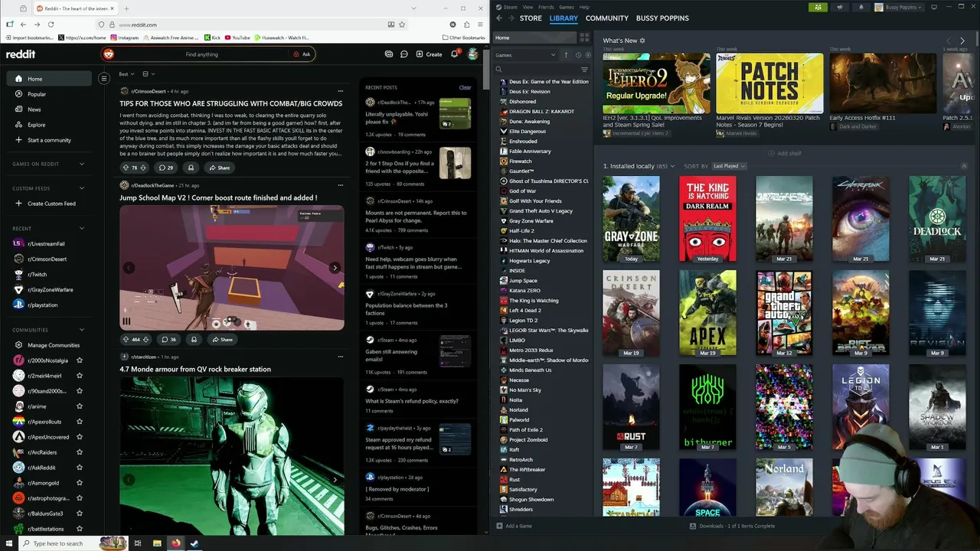
Task: Collapse the Games on Reddit section
Action: coord(82,164)
